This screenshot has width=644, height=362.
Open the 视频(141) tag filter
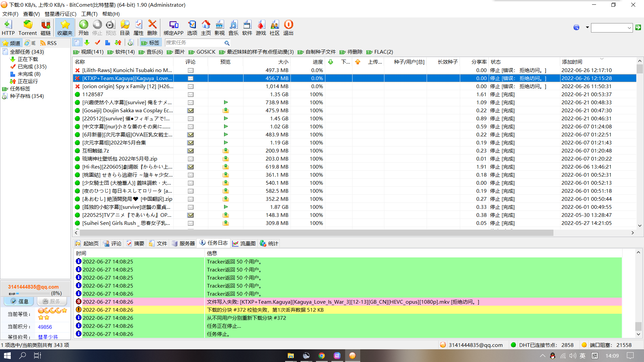click(89, 52)
